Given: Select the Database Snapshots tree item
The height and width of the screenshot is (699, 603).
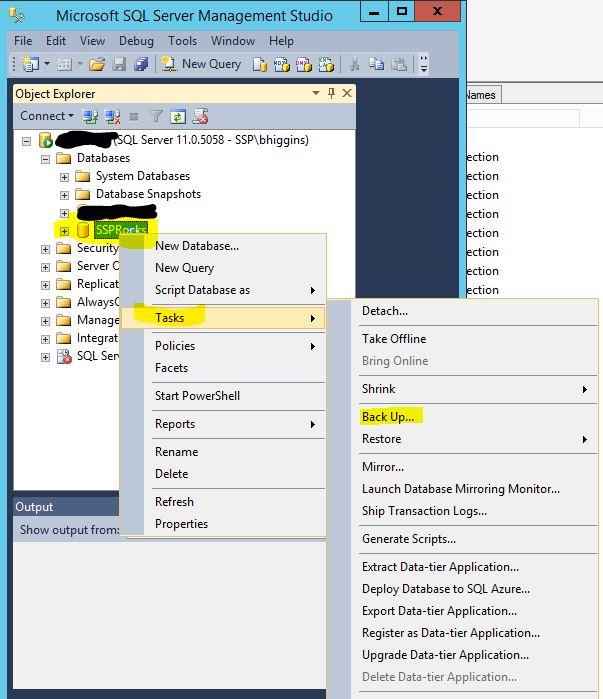Looking at the screenshot, I should [148, 194].
